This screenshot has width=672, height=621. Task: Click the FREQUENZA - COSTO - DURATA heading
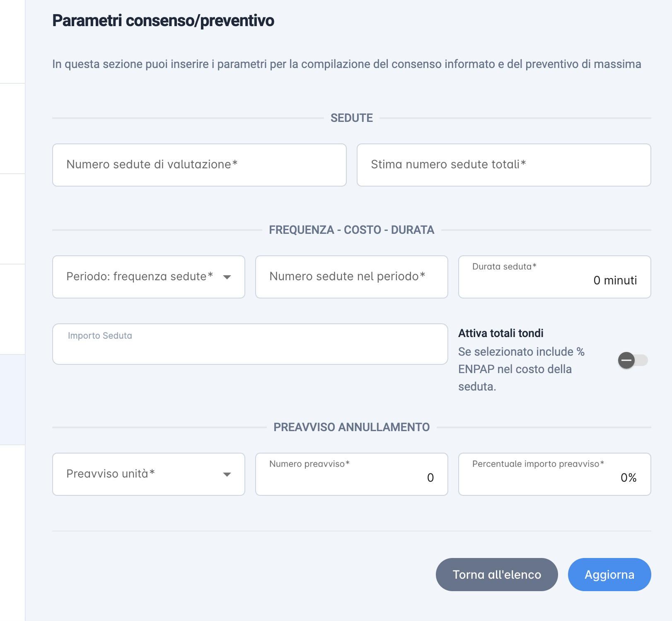click(x=352, y=230)
